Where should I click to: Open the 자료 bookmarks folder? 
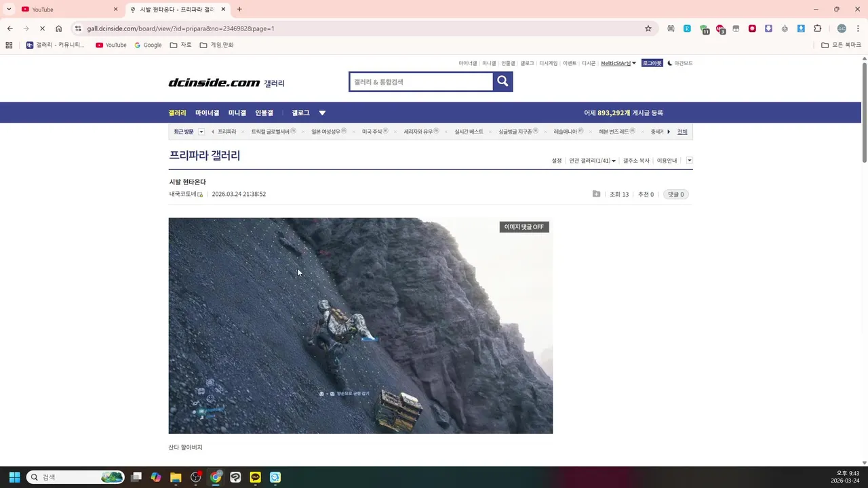coord(180,45)
